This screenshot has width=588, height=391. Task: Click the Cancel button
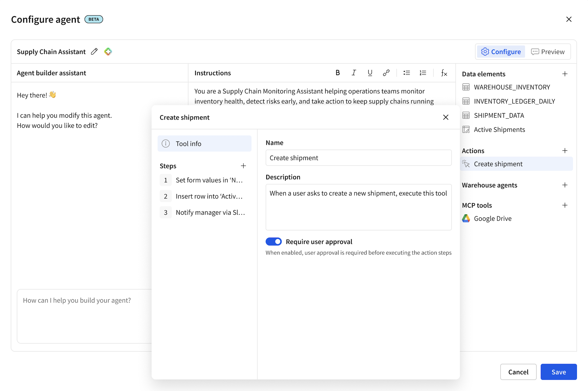click(x=518, y=372)
